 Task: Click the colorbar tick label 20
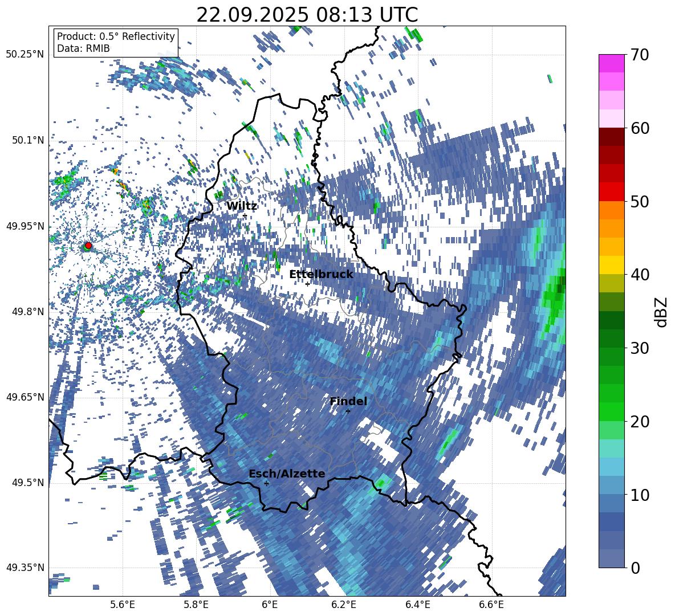pos(639,422)
